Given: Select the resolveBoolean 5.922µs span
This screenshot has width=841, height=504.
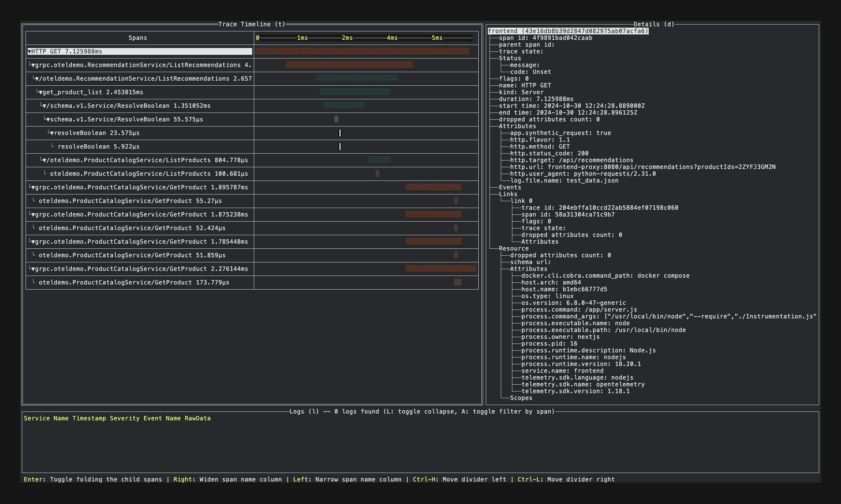Looking at the screenshot, I should click(x=99, y=147).
